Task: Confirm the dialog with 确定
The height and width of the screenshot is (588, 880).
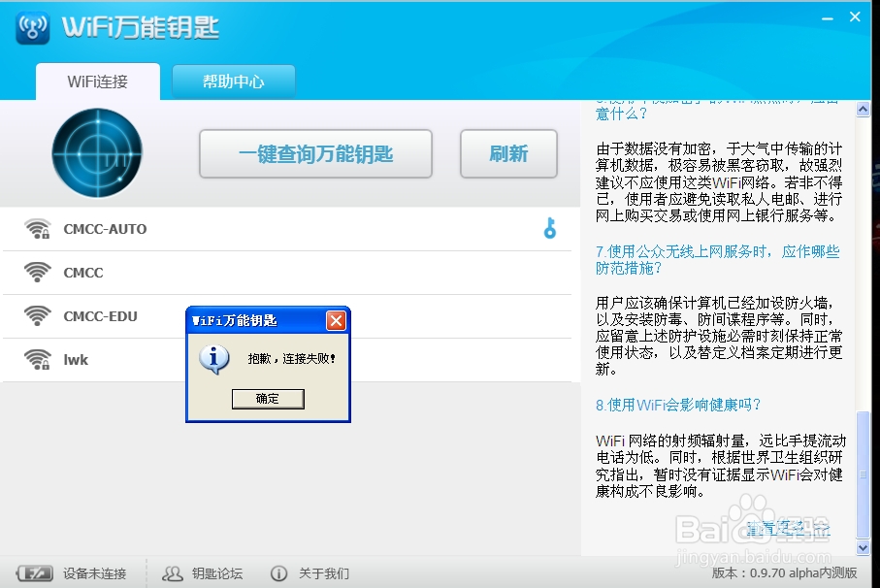Action: (x=268, y=399)
